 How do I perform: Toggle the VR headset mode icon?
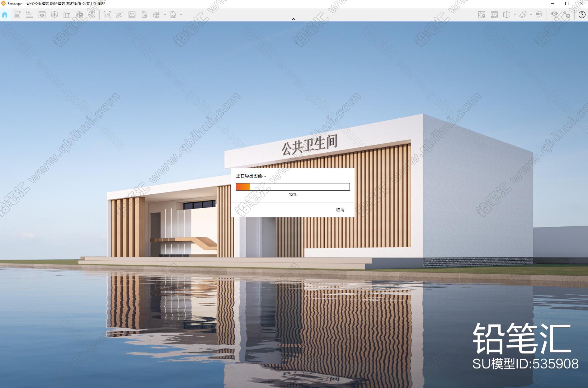(539, 15)
